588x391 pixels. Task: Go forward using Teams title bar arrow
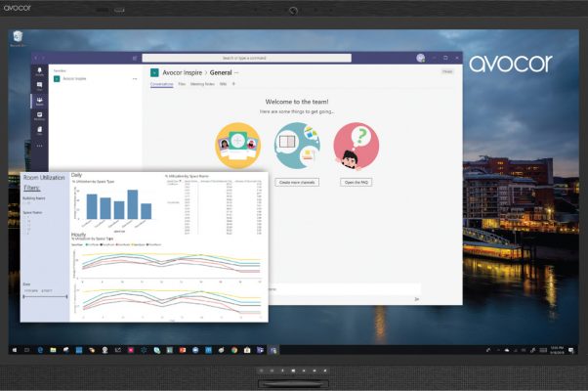(43, 58)
